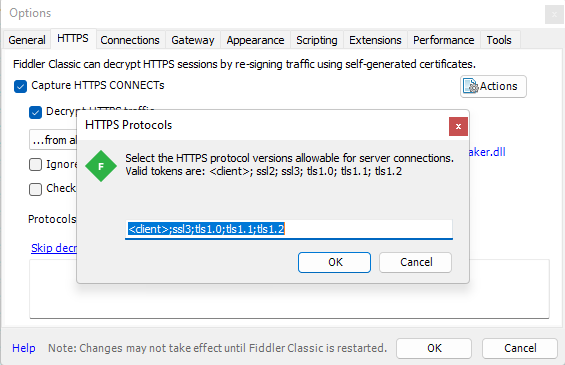565x365 pixels.
Task: Select the Appearance tab
Action: (x=255, y=40)
